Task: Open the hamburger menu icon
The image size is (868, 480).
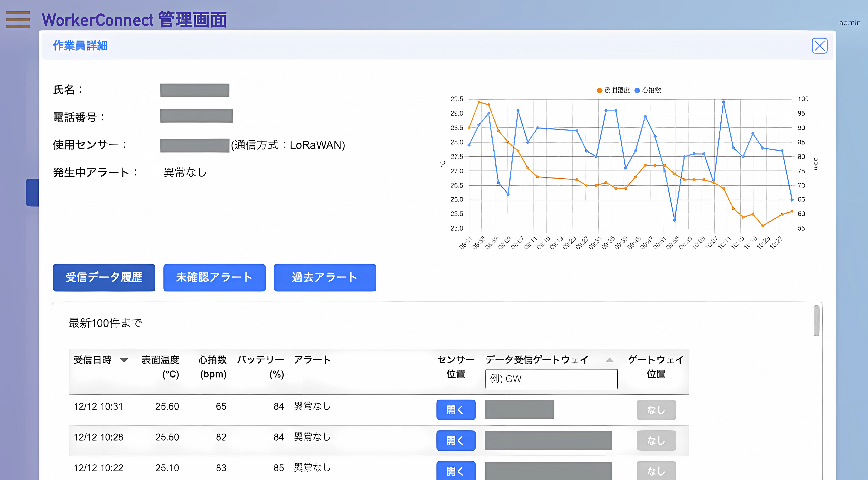Action: [x=18, y=20]
